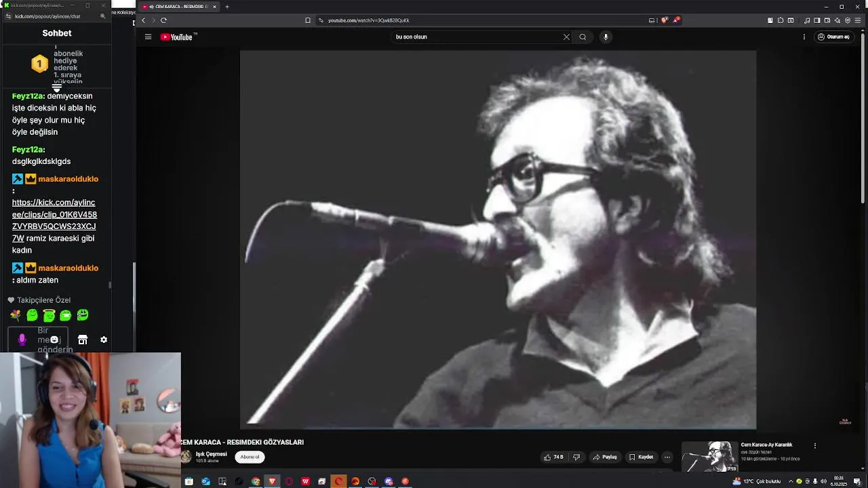Open the Cem Karaca-Ay Karanlık thumbnail
Screen dimensions: 868x488
709,457
